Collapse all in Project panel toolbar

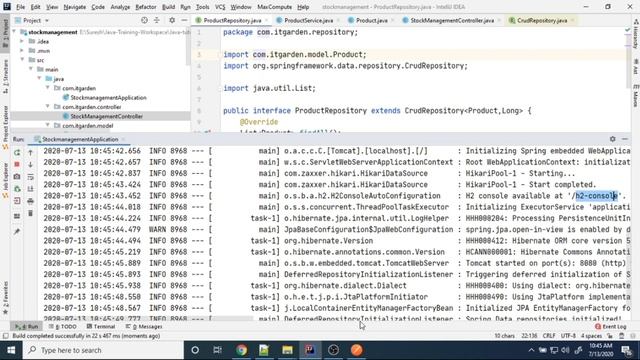(x=157, y=20)
